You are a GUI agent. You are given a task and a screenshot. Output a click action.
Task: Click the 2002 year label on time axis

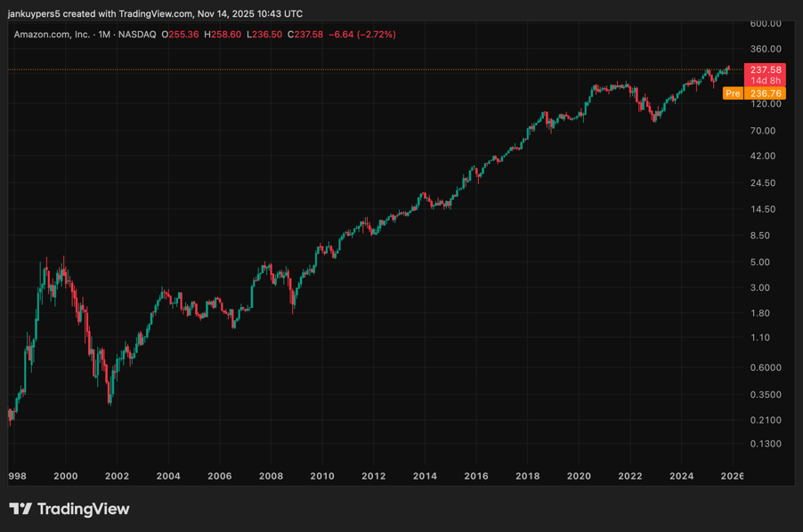point(117,476)
